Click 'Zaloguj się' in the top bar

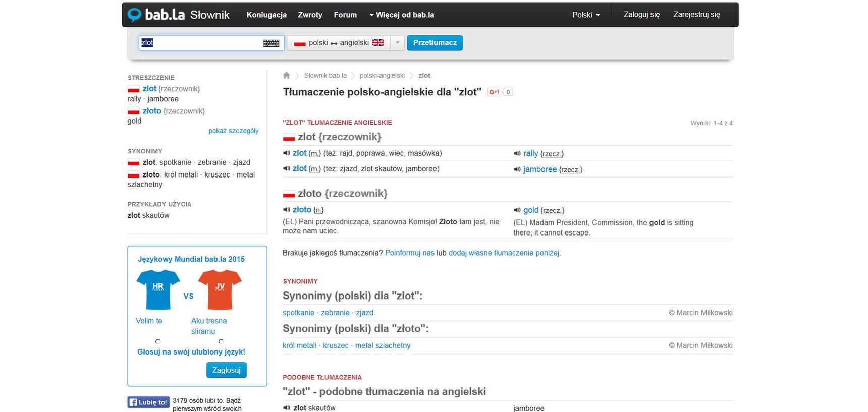[641, 14]
